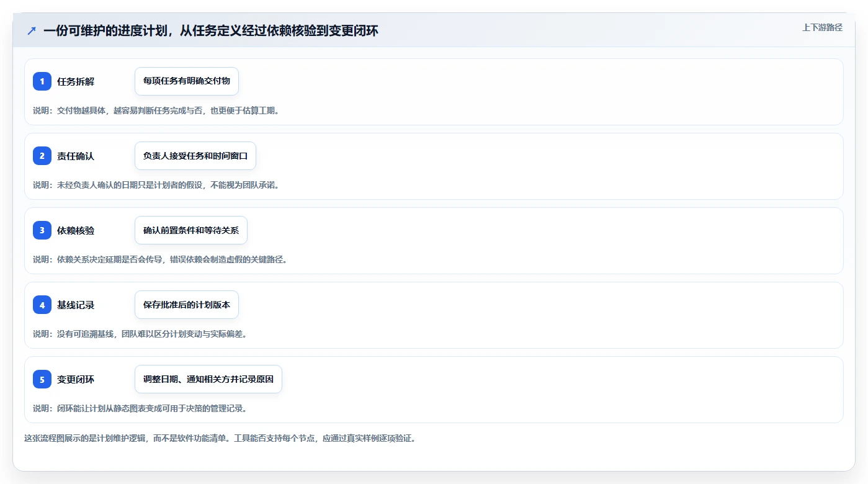
Task: Select step number badge 2
Action: coord(42,156)
